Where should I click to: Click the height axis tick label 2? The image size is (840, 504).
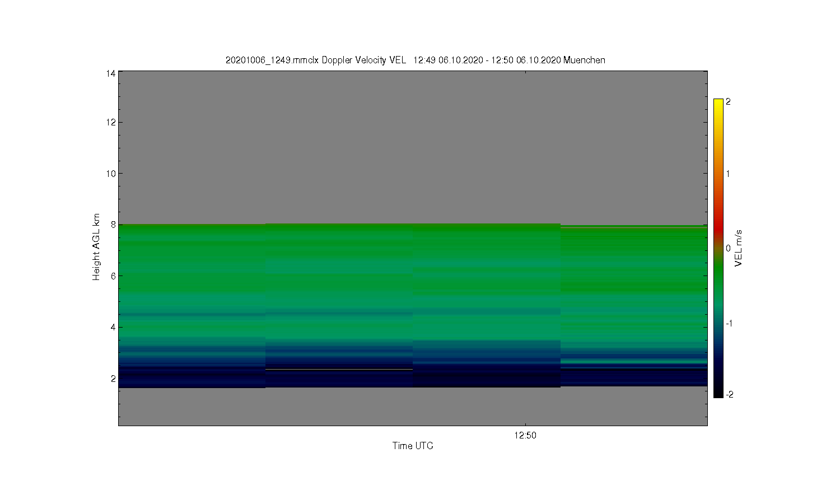(x=113, y=379)
